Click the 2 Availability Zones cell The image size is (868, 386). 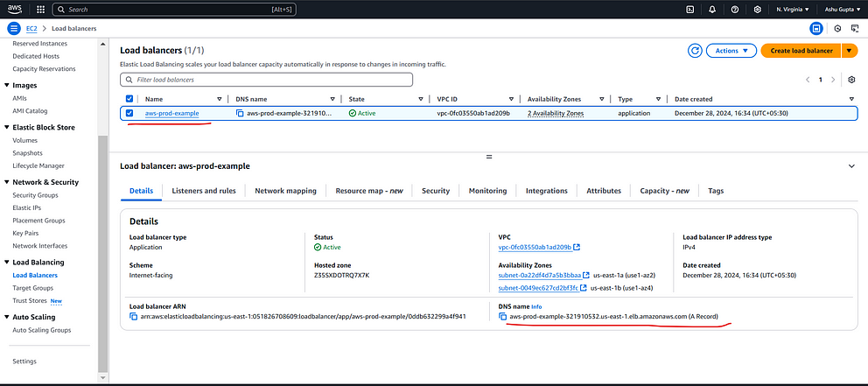point(556,113)
